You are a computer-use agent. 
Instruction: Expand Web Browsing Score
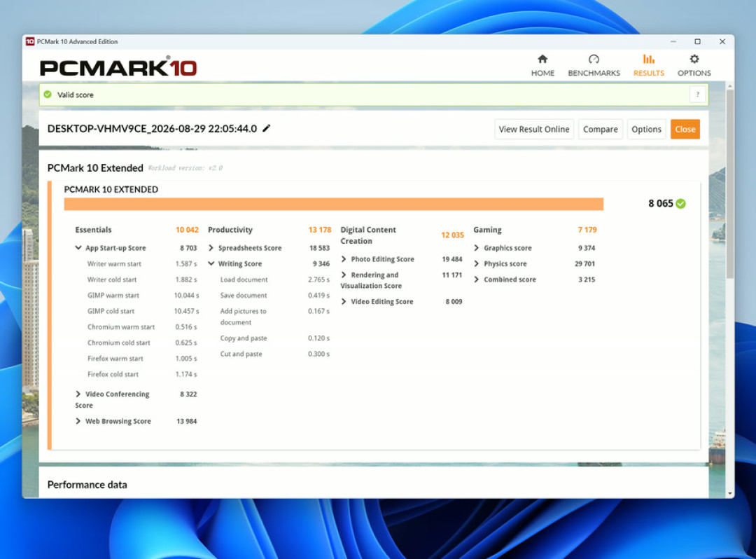78,421
